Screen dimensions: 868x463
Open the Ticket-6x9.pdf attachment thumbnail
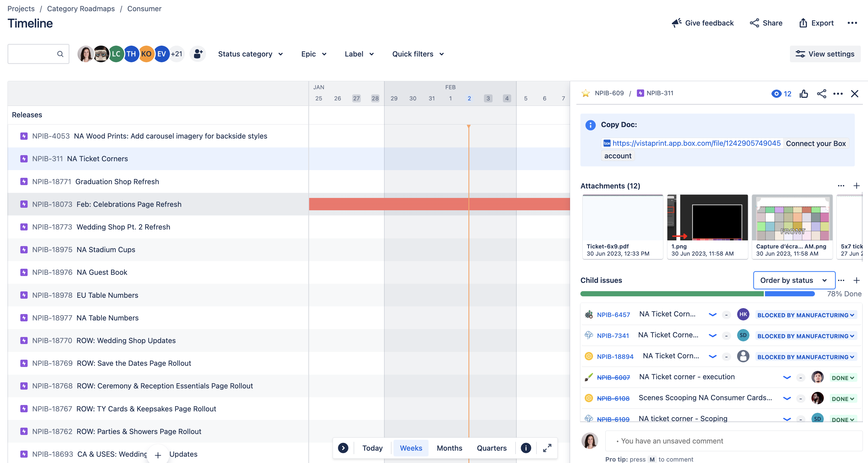pos(622,217)
